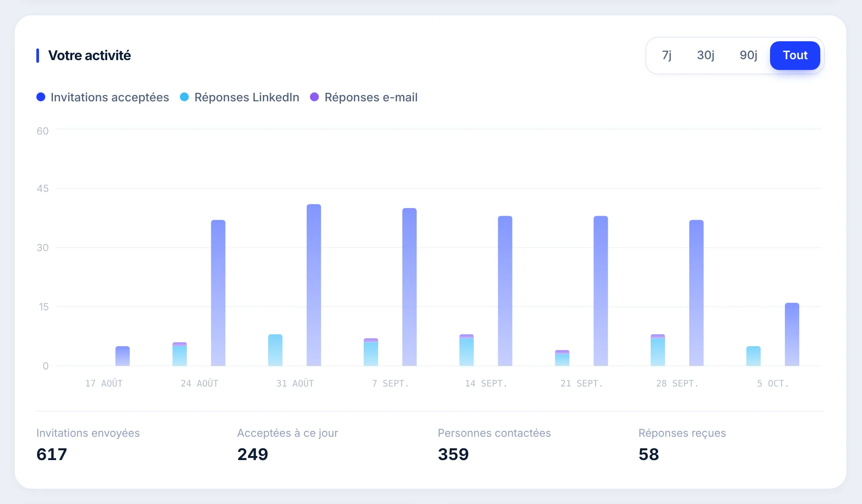
Task: Click the Personnes contactées value 359
Action: point(453,454)
